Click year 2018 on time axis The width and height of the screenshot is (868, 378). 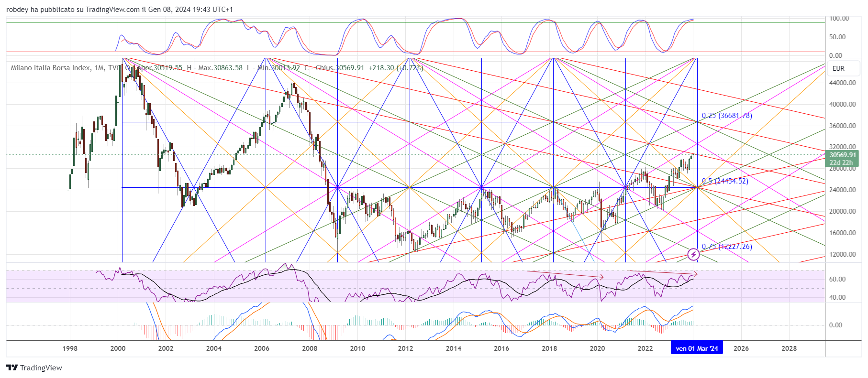pos(549,348)
